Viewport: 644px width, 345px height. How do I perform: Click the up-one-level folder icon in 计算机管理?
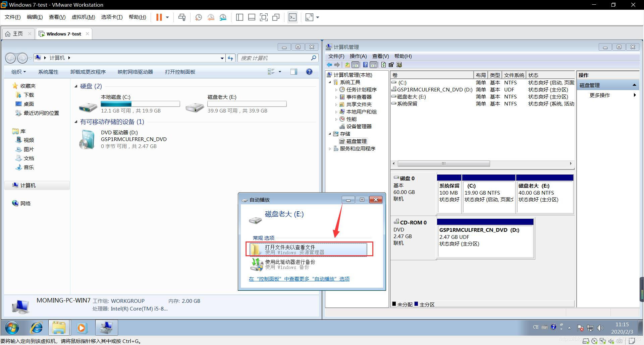[x=347, y=65]
